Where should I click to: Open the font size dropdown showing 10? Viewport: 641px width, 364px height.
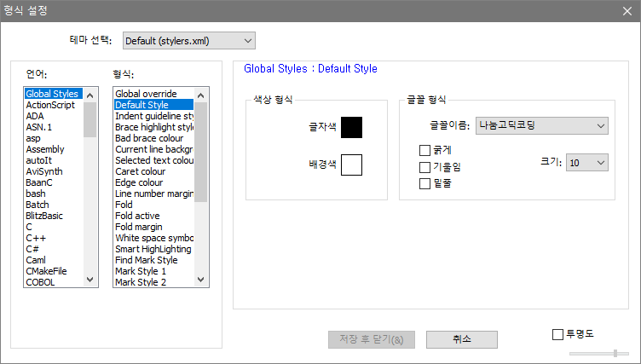click(x=586, y=162)
